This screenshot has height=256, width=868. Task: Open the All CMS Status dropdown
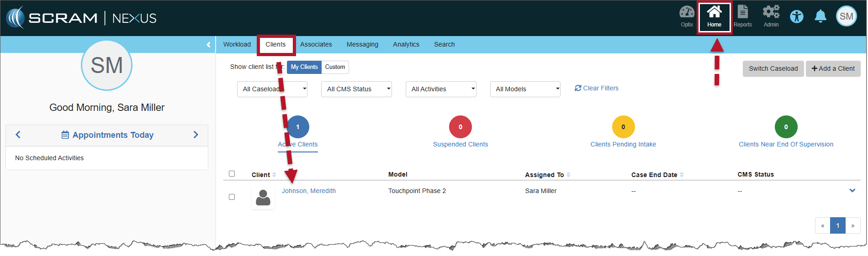pyautogui.click(x=356, y=89)
